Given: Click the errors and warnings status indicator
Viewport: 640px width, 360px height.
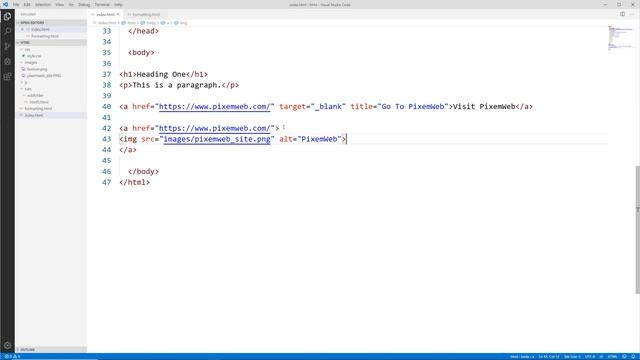Looking at the screenshot, I should click(12, 357).
